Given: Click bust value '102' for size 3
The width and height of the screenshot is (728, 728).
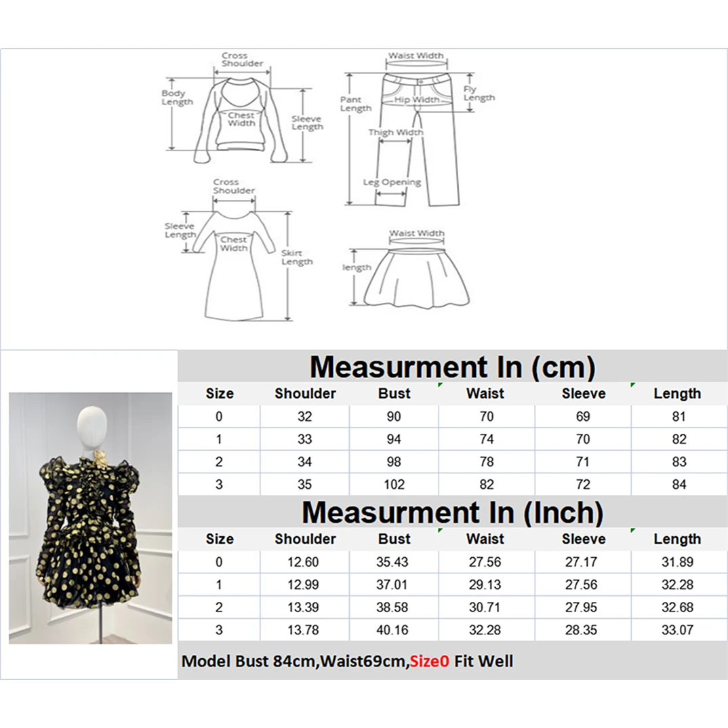Looking at the screenshot, I should point(394,485).
